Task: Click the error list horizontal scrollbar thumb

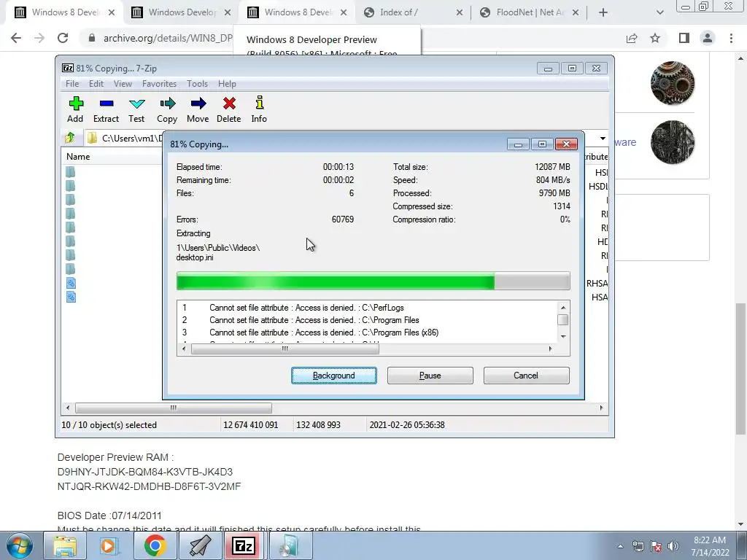Action: click(285, 349)
